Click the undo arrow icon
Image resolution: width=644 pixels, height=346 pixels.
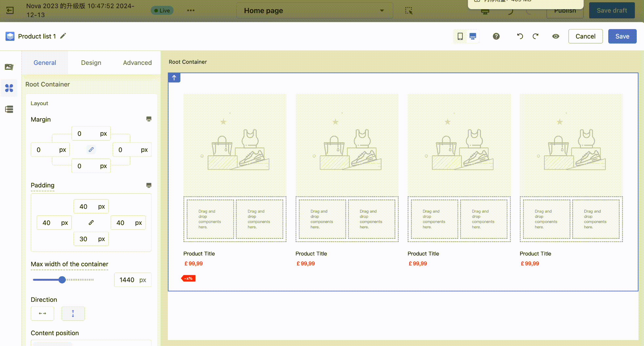[520, 36]
